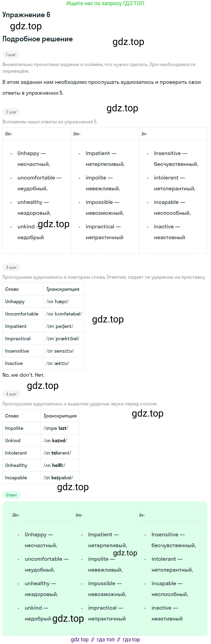Click the 'In-' column header in step 2 table

pos(144,134)
